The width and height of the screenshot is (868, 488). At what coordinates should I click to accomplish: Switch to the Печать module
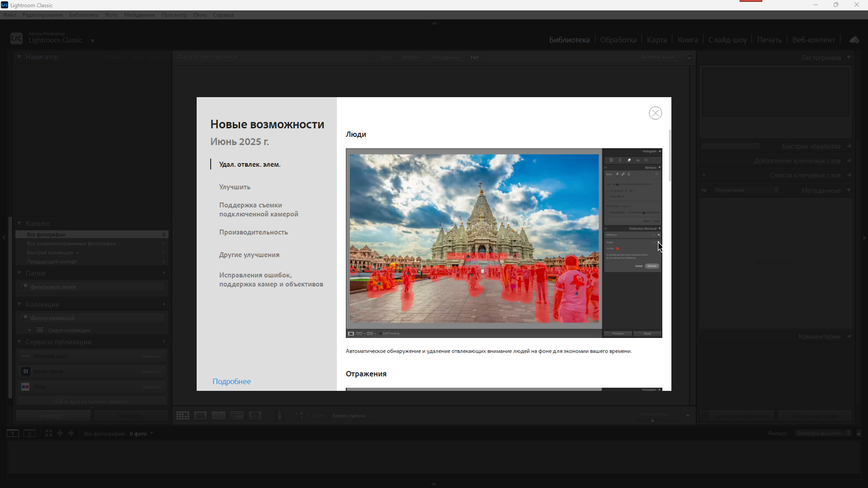tap(769, 40)
